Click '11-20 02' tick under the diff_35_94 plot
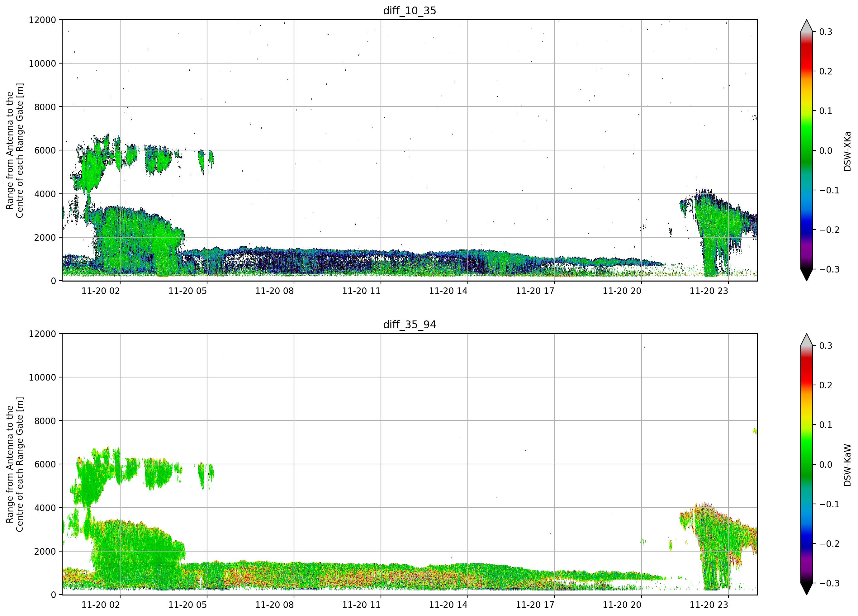 pyautogui.click(x=101, y=605)
